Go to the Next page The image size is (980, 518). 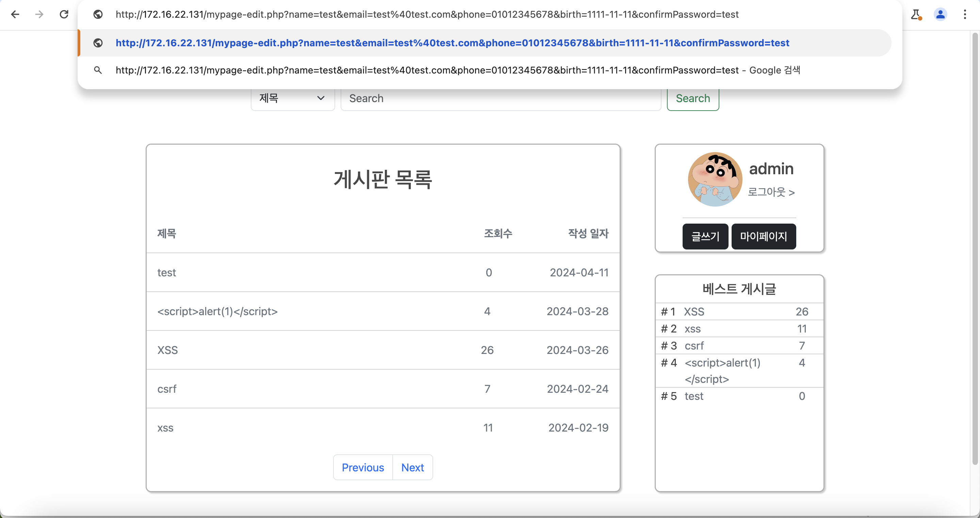(x=412, y=467)
